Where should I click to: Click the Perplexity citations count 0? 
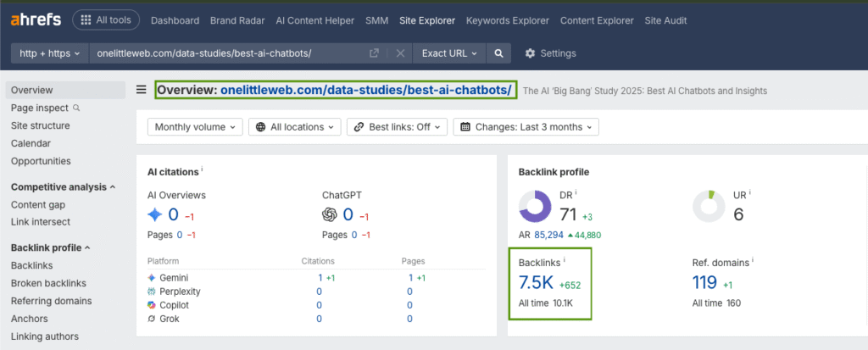(x=320, y=292)
